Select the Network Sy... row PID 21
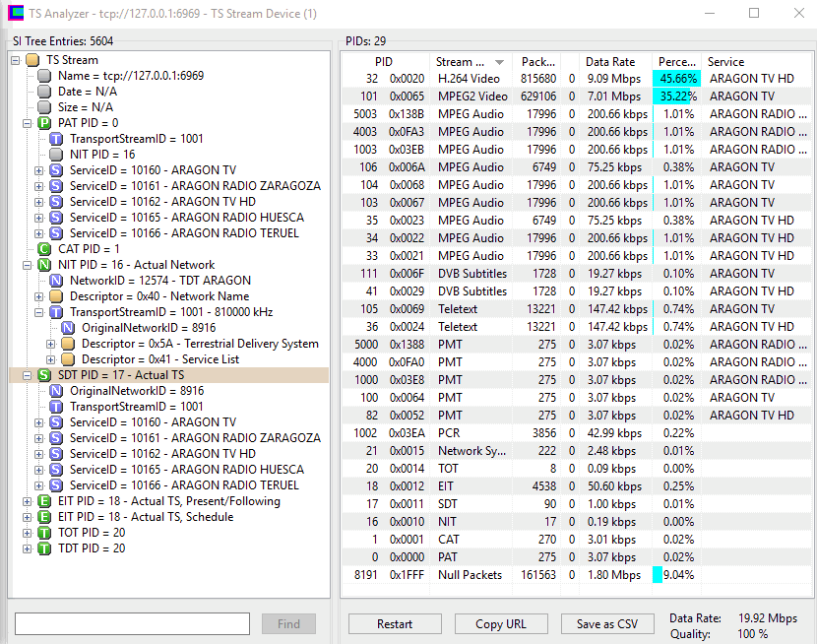 [x=576, y=451]
